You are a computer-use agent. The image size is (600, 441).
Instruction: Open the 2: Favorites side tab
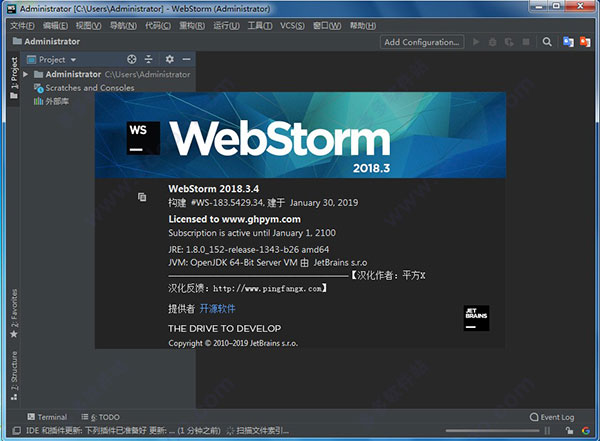click(x=14, y=314)
